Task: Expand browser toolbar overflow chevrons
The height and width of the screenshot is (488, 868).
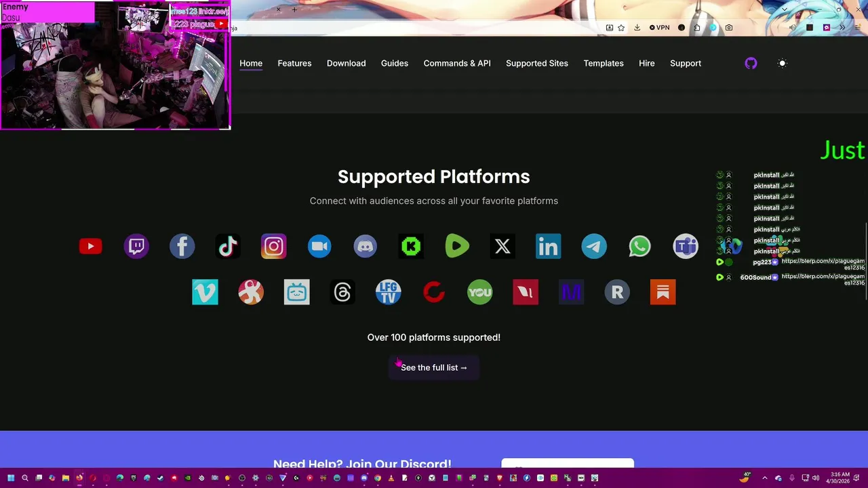Action: coord(842,28)
